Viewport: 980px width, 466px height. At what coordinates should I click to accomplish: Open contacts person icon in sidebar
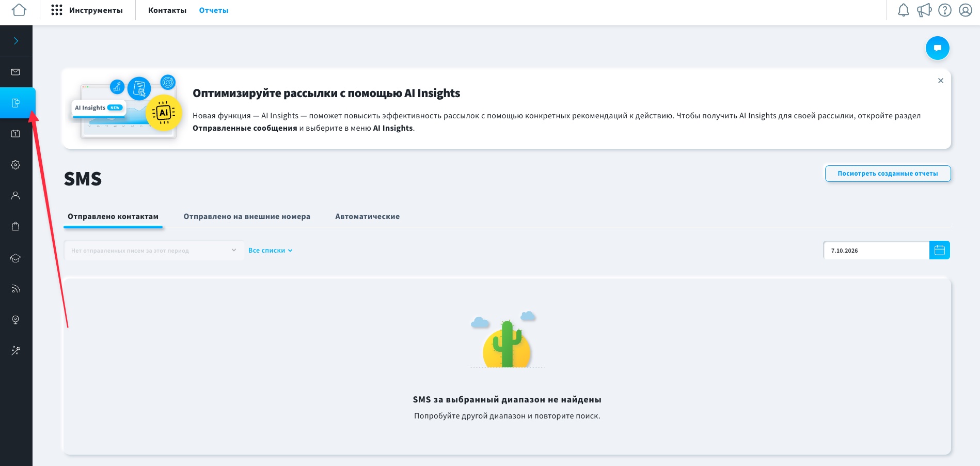pyautogui.click(x=16, y=196)
